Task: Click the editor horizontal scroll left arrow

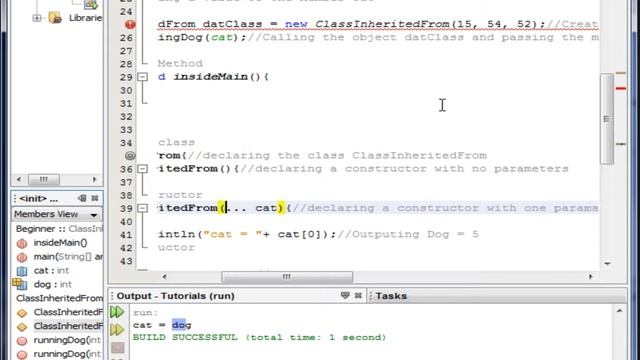Action: (164, 277)
